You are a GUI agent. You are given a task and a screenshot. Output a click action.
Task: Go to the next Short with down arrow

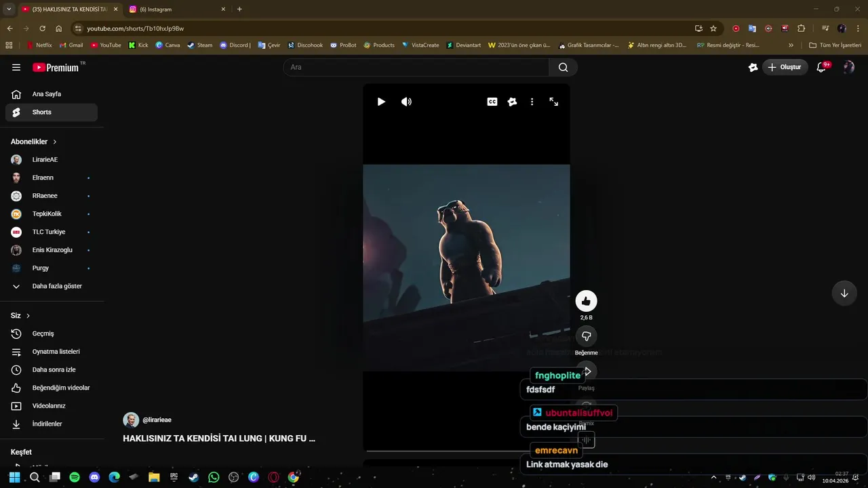coord(844,293)
